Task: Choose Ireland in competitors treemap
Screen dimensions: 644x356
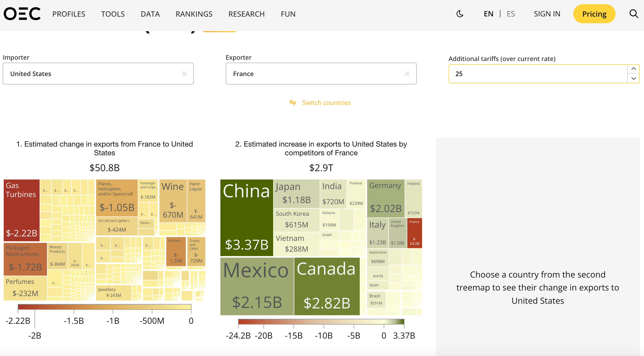Action: pos(413,198)
